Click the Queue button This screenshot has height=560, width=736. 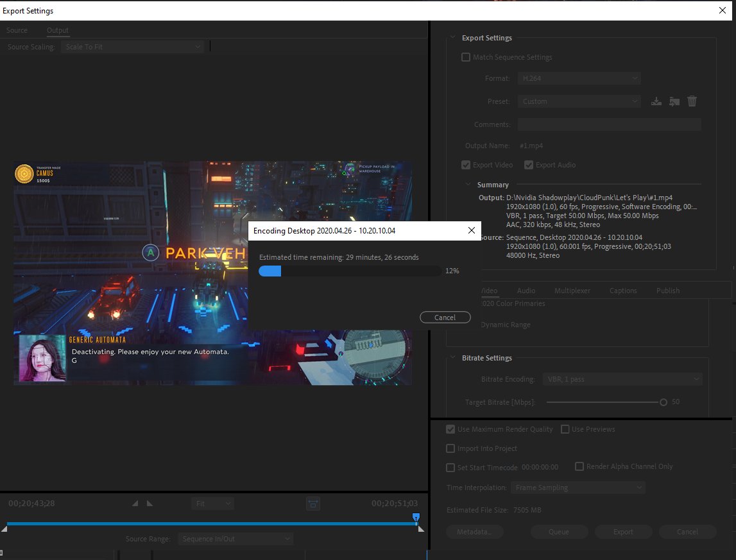(x=559, y=532)
